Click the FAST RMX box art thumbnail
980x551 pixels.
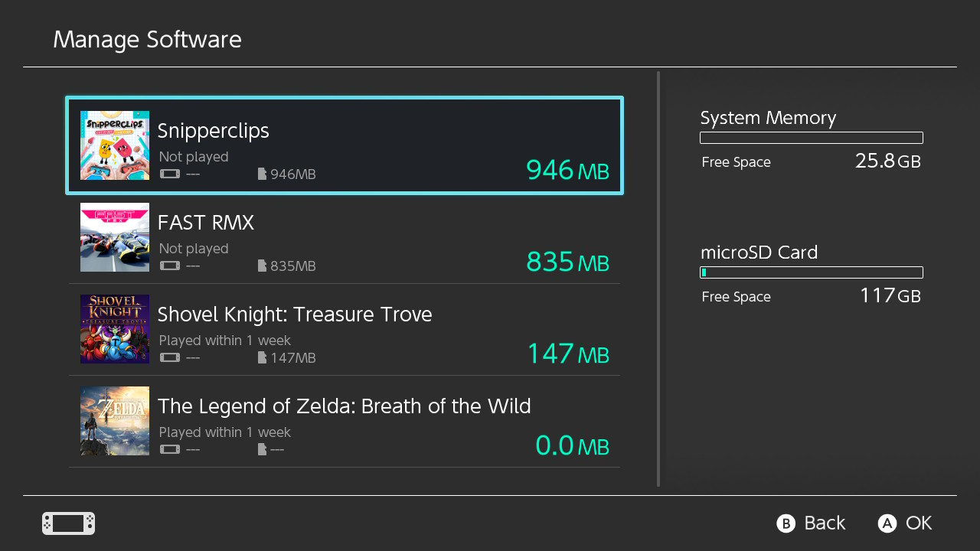pos(114,237)
